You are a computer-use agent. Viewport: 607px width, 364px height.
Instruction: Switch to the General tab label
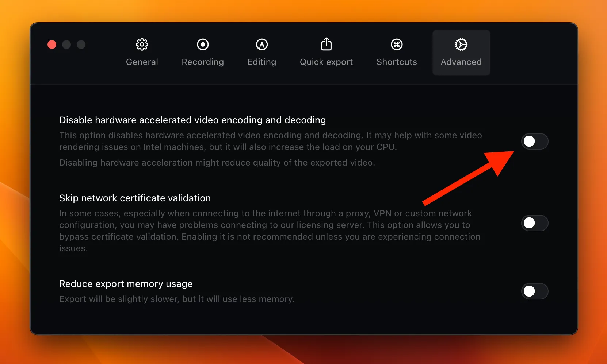click(x=142, y=62)
